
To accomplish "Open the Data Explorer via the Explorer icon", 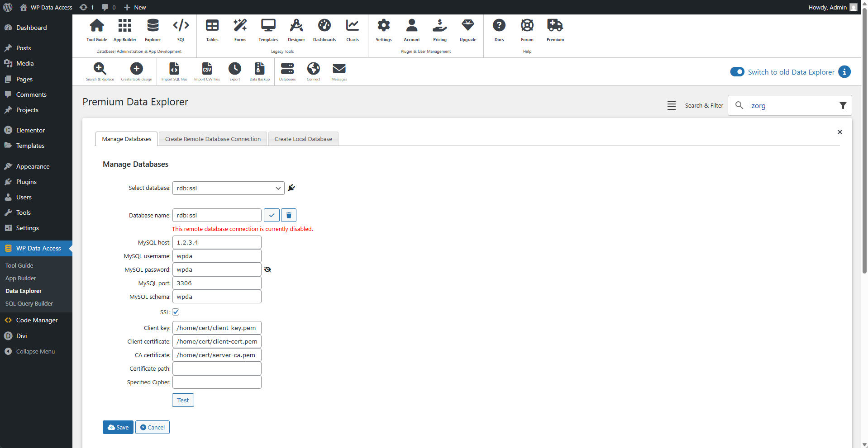I will pos(153,29).
